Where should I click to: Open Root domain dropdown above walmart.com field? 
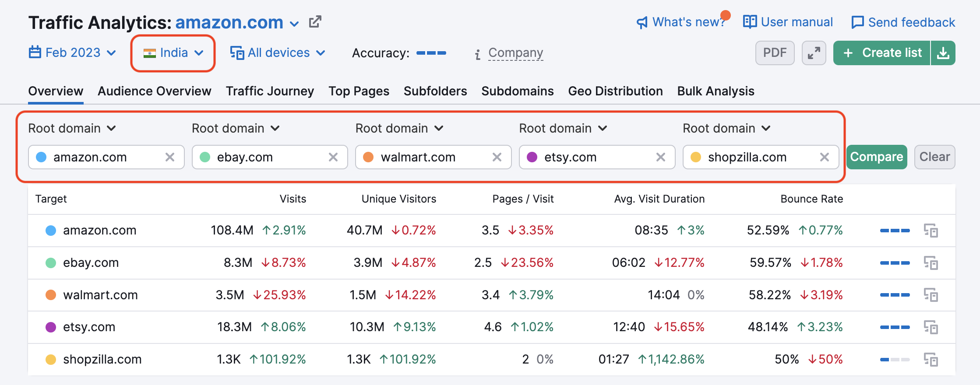(400, 128)
